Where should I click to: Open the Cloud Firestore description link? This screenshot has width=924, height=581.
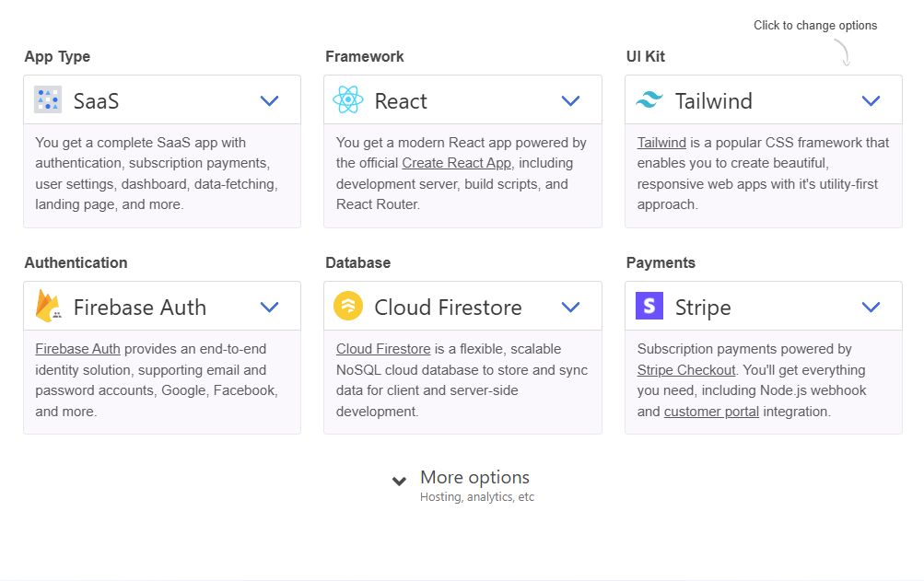(383, 349)
